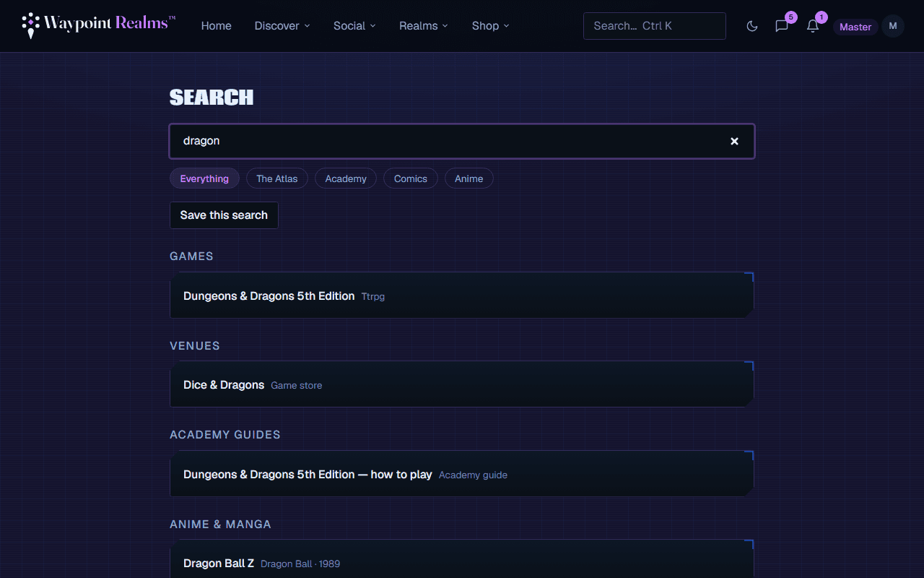The image size is (924, 578).
Task: Expand the Social dropdown menu
Action: click(x=354, y=26)
